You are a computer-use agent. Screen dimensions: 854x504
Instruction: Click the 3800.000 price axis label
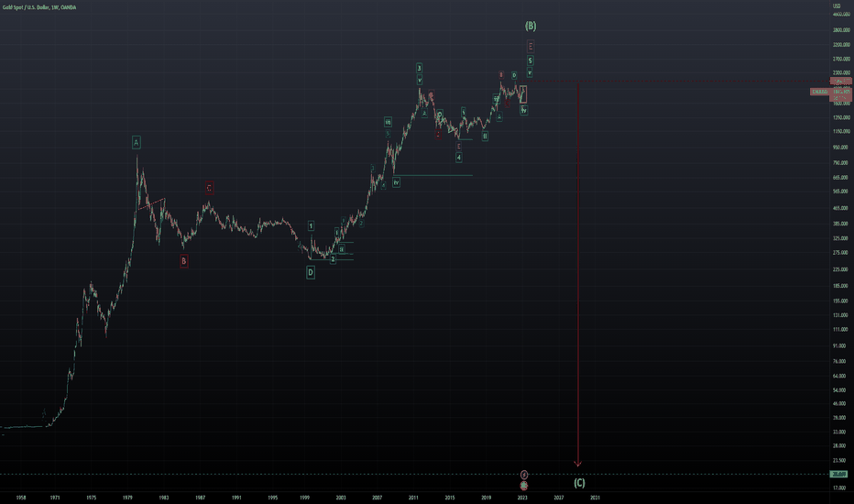(841, 30)
